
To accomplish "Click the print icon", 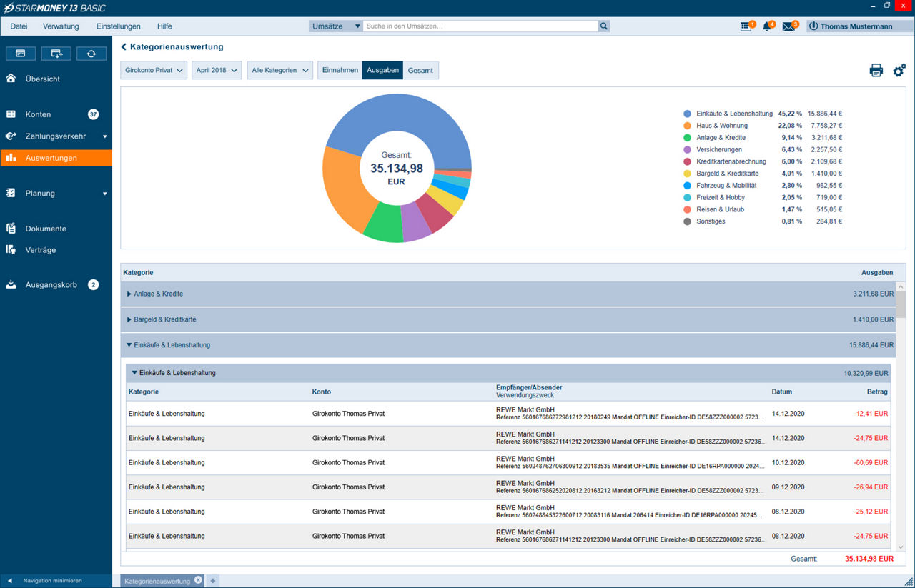I will [876, 70].
